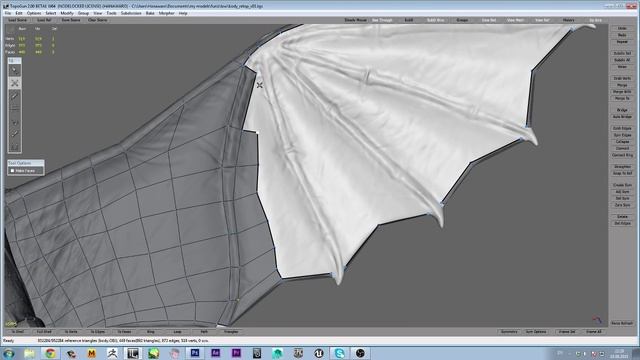This screenshot has width=640, height=360.
Task: Click To Verts selection button
Action: (x=71, y=332)
